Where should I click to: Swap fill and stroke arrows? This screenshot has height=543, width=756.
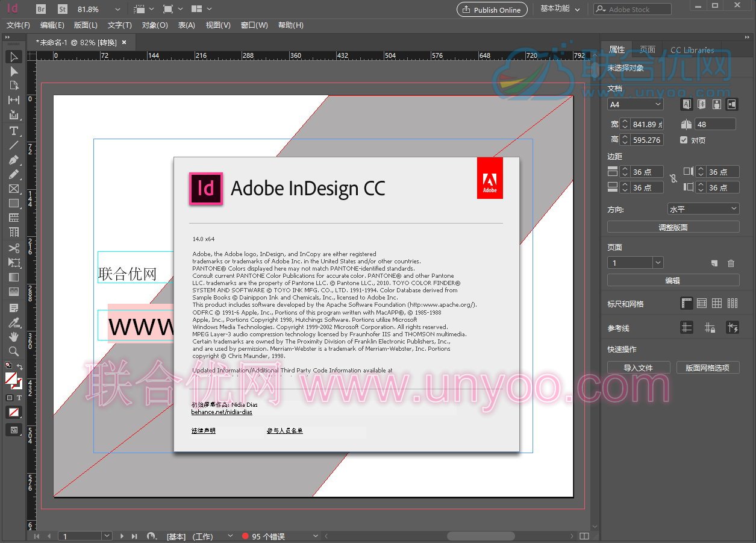click(19, 366)
